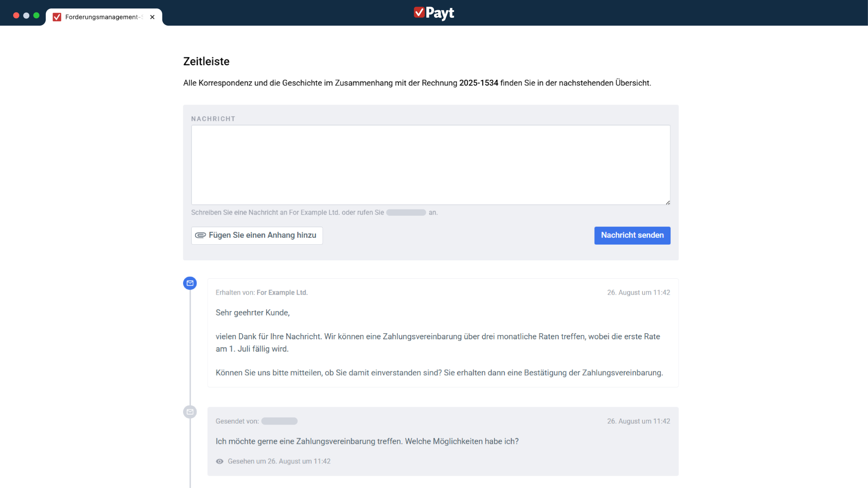Click the paperclip attachment icon
This screenshot has height=488, width=868.
coord(200,235)
